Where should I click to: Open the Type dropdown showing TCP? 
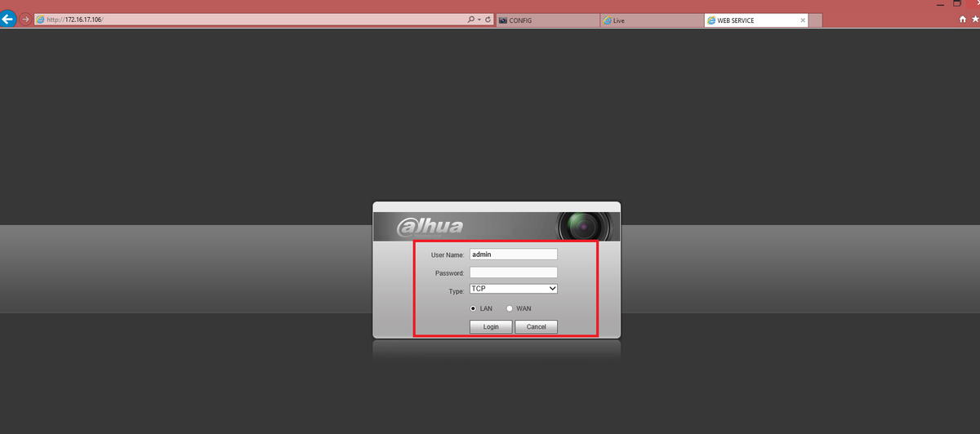(514, 289)
